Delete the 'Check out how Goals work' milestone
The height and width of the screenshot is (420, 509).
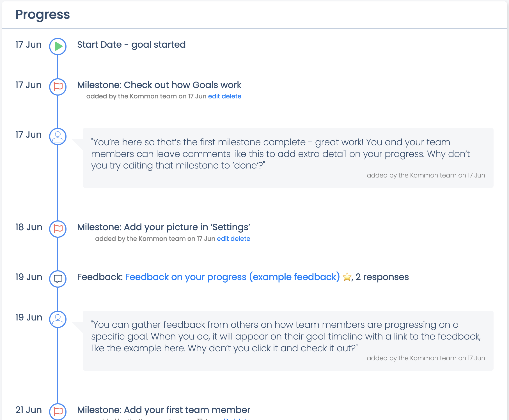pos(231,96)
